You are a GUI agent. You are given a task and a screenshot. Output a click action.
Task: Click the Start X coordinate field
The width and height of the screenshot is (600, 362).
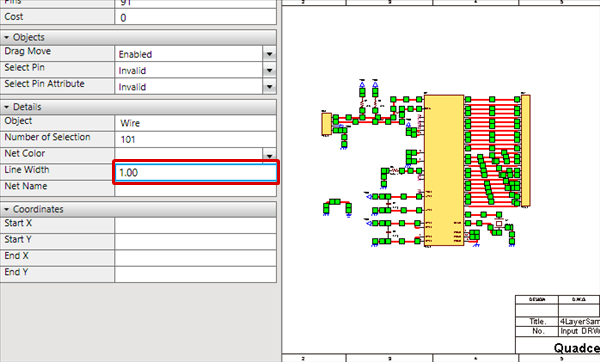(195, 225)
